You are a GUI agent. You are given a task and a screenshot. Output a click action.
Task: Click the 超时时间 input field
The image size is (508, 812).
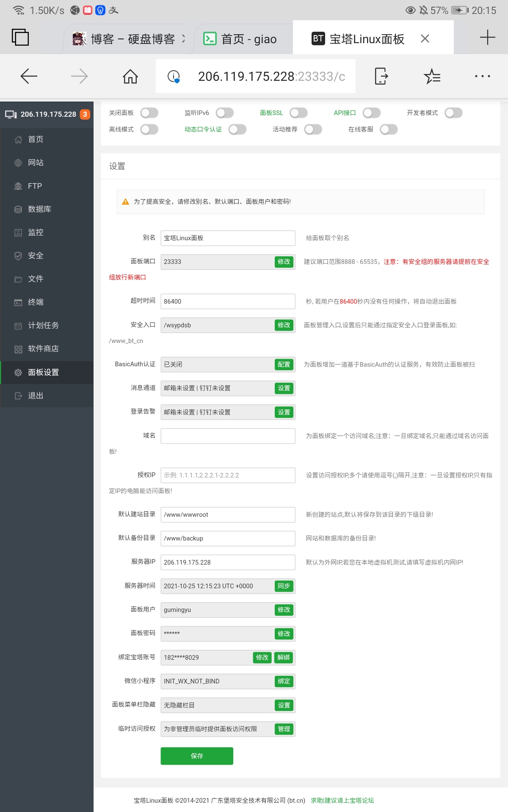(x=228, y=302)
